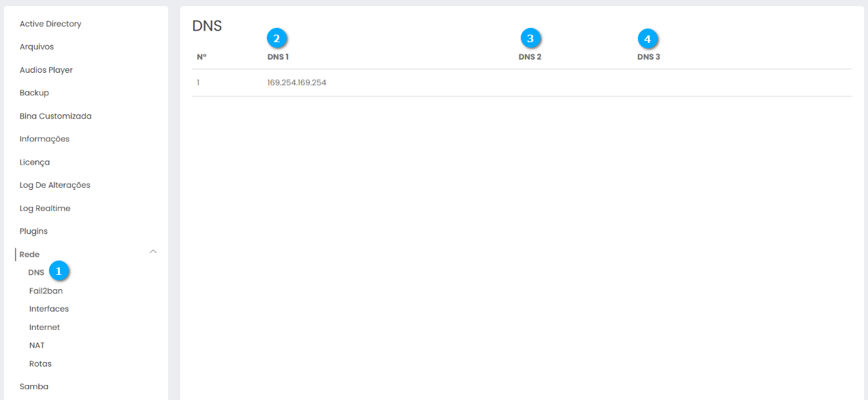The image size is (868, 400).
Task: Select the Backup sidebar entry
Action: (x=34, y=93)
